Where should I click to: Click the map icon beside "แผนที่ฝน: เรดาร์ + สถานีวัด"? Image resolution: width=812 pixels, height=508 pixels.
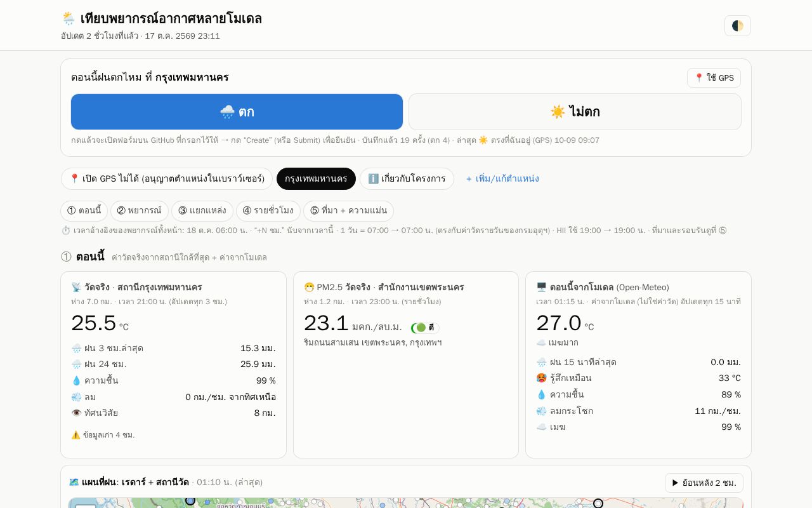click(74, 482)
